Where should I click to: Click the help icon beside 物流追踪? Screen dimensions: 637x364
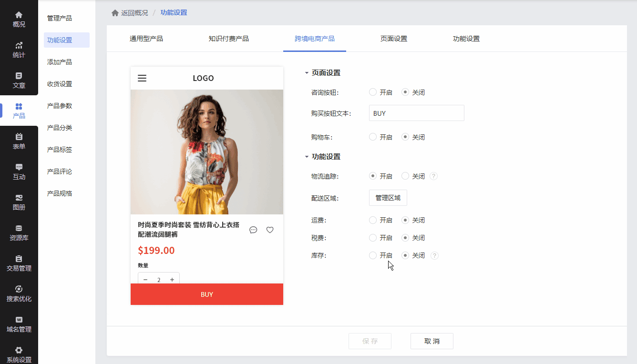[433, 176]
